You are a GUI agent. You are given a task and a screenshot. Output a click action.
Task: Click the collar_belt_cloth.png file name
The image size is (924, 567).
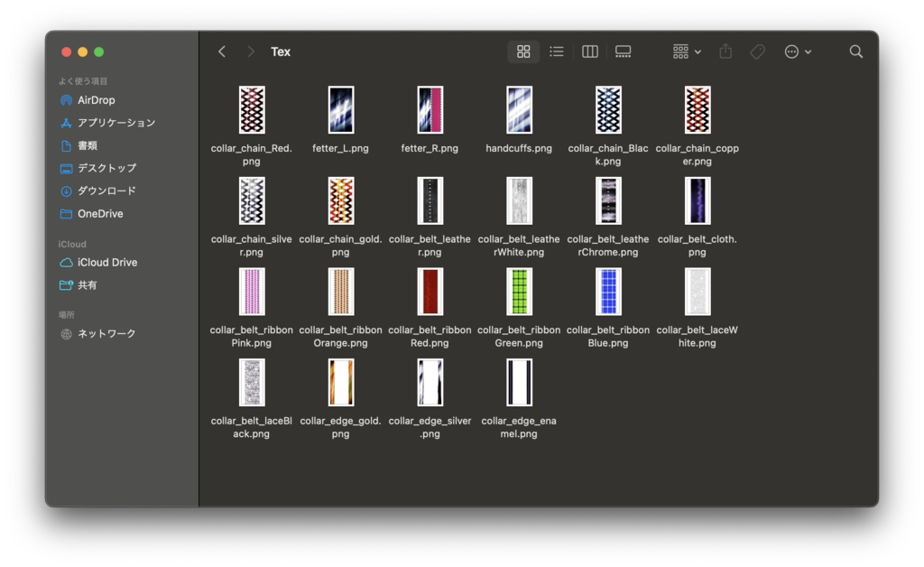pos(698,246)
